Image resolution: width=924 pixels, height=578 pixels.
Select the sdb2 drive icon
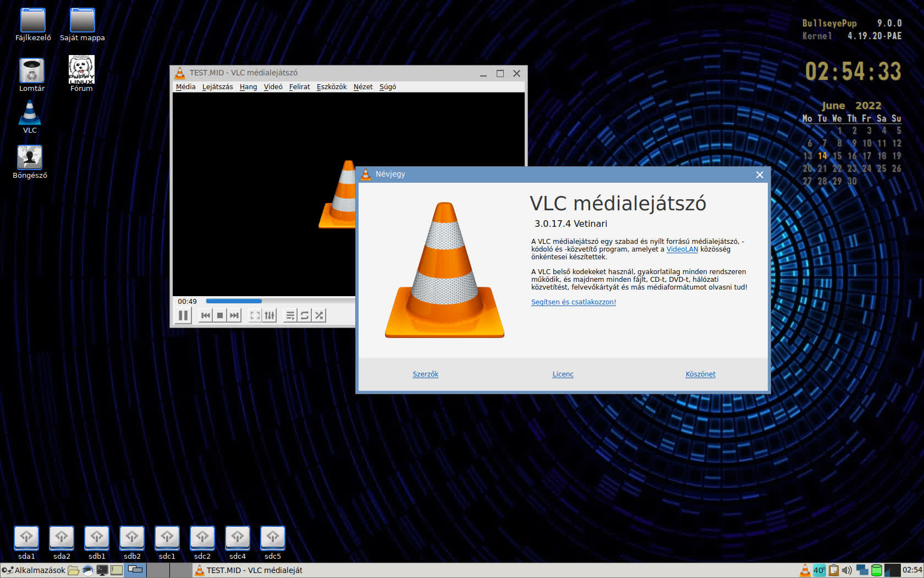tap(132, 543)
